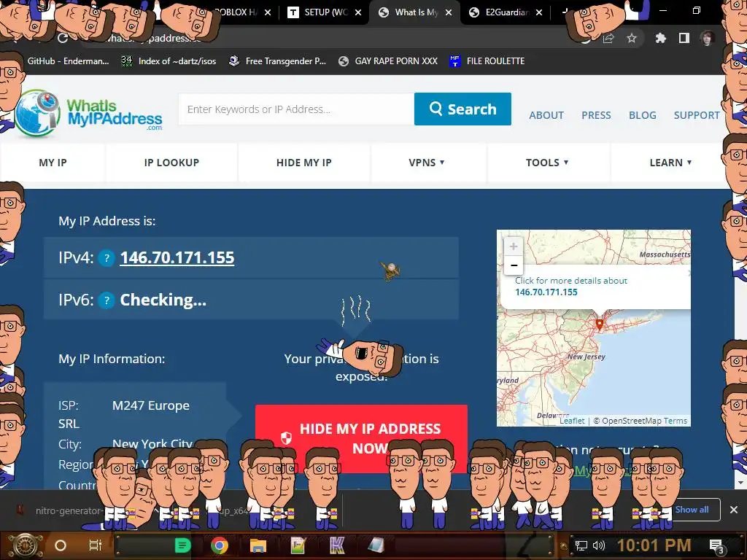Click the red map location marker

pyautogui.click(x=600, y=324)
